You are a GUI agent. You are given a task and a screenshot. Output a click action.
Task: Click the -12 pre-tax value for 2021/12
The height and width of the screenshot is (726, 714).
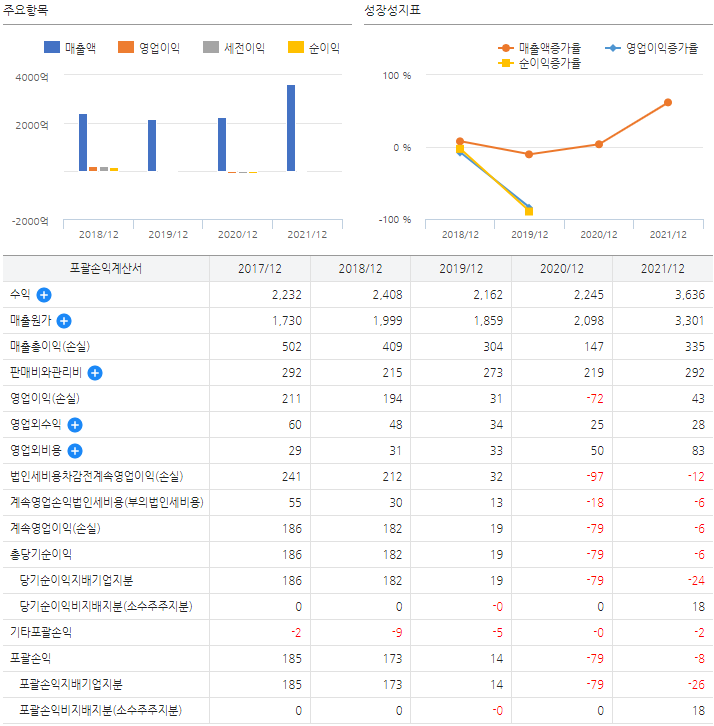[x=696, y=476]
